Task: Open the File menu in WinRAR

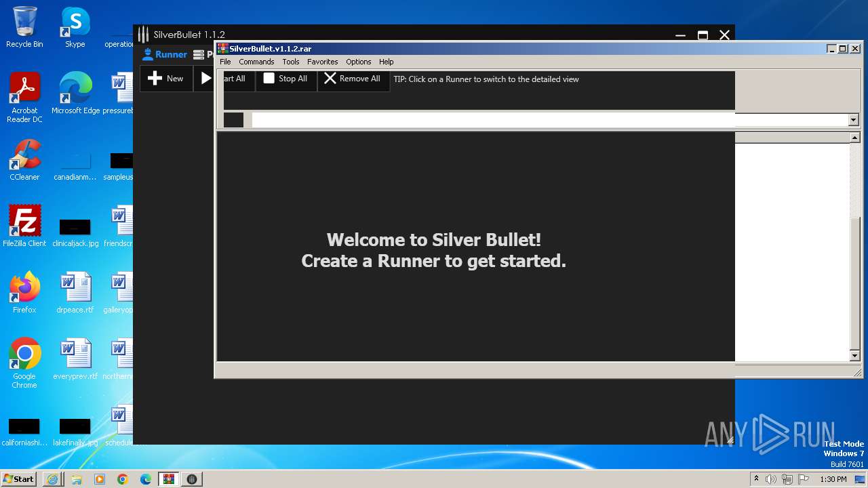Action: 225,62
